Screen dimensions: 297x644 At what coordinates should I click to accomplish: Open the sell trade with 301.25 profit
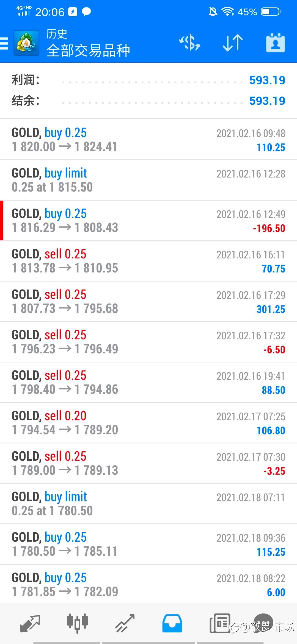pos(148,301)
